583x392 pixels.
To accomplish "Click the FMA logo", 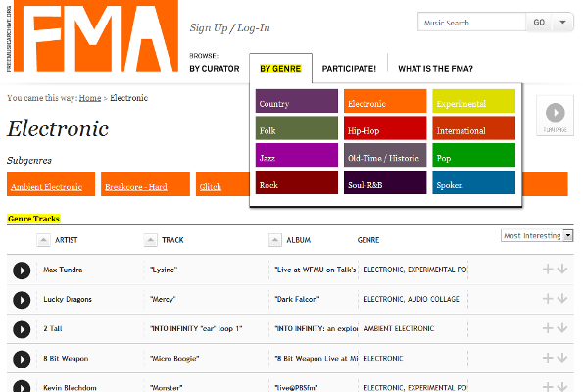I will click(96, 35).
